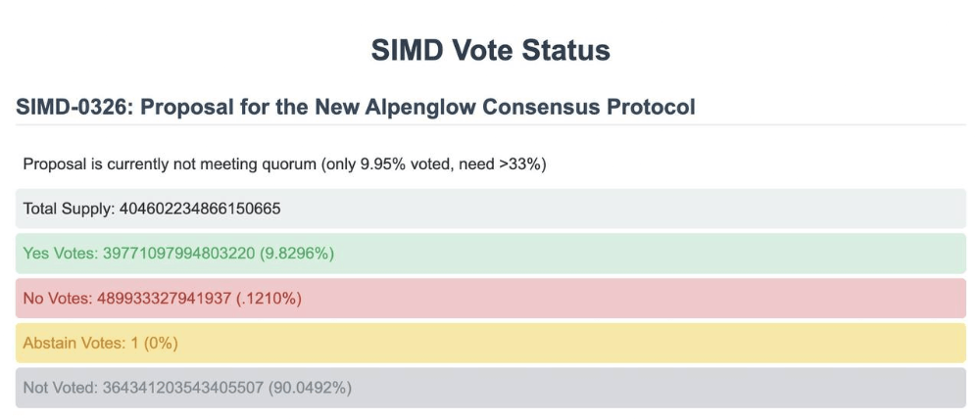Image resolution: width=980 pixels, height=419 pixels.
Task: Click the SIMD-0326 proposal identifier
Action: click(72, 107)
